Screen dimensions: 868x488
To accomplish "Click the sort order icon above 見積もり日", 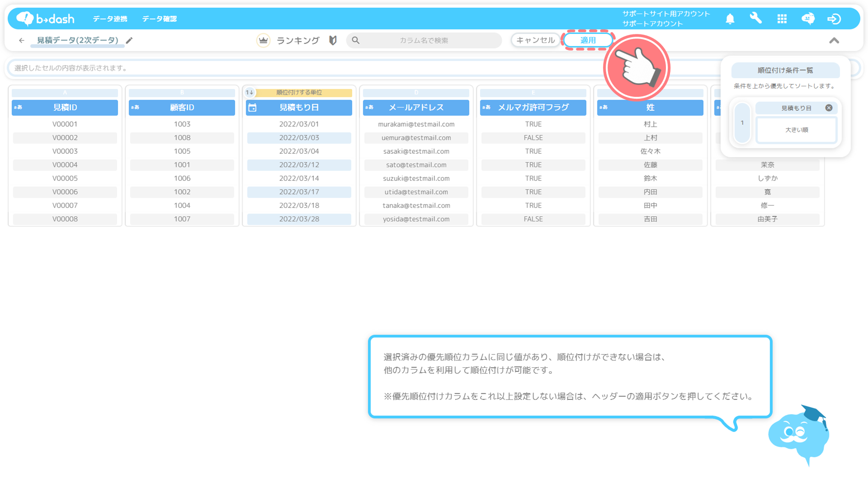I will click(x=249, y=92).
